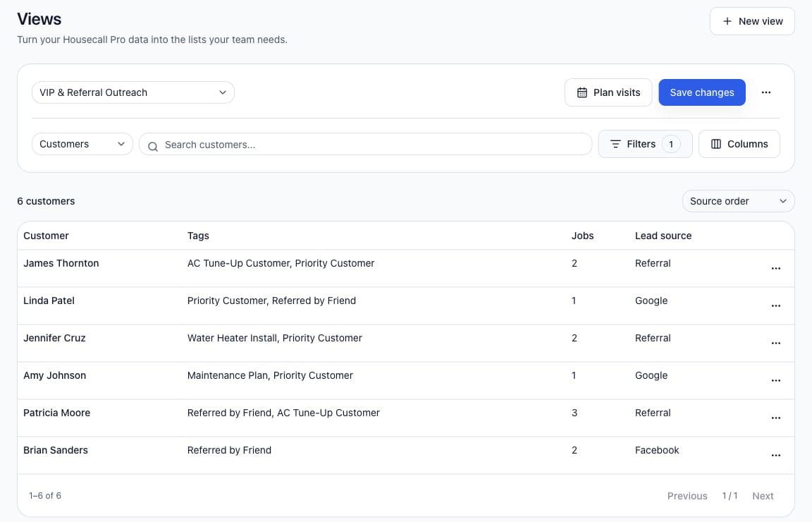Open the more options menu beside Save changes
This screenshot has height=522, width=812.
[x=766, y=92]
